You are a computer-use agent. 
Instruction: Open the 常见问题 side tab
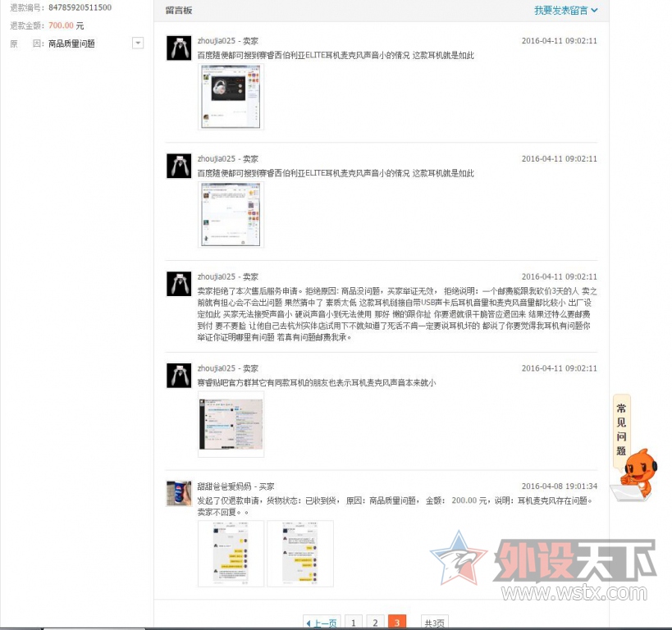pos(621,430)
